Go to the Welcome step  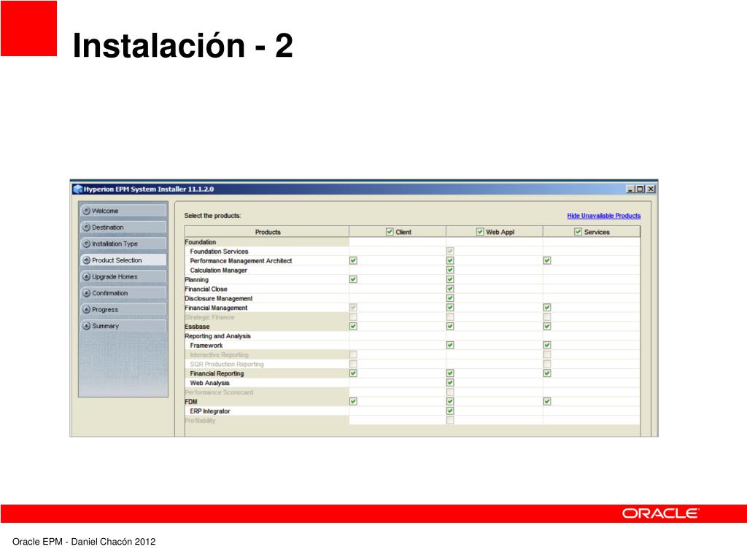(123, 211)
